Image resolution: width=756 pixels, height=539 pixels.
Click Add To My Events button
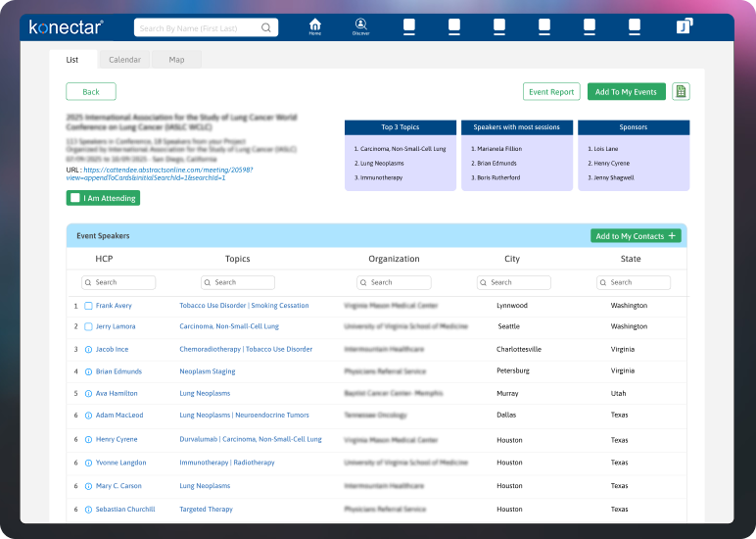pyautogui.click(x=626, y=92)
